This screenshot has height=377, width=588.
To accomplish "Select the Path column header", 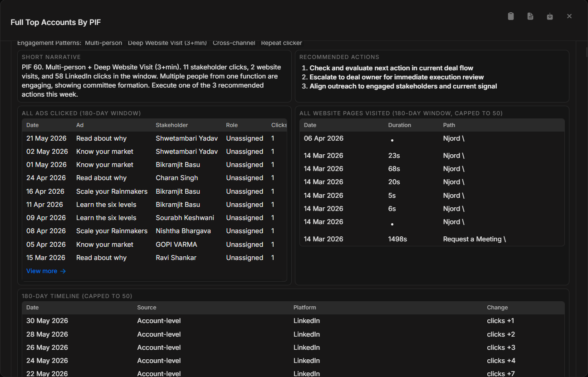I will pyautogui.click(x=449, y=125).
